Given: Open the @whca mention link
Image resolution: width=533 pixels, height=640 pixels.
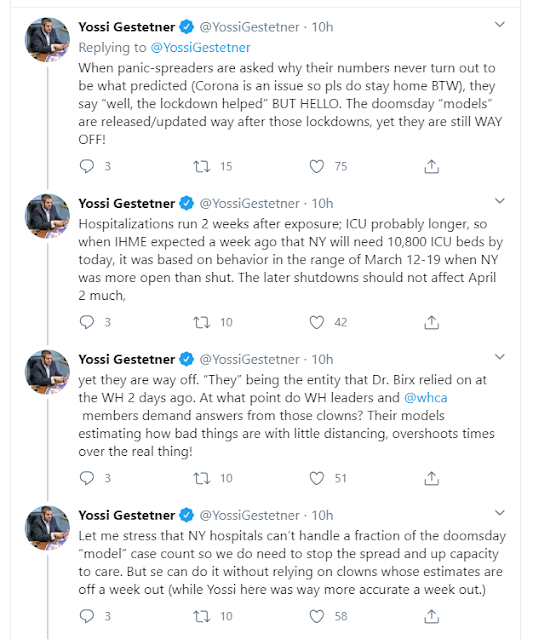Looking at the screenshot, I should tap(426, 398).
